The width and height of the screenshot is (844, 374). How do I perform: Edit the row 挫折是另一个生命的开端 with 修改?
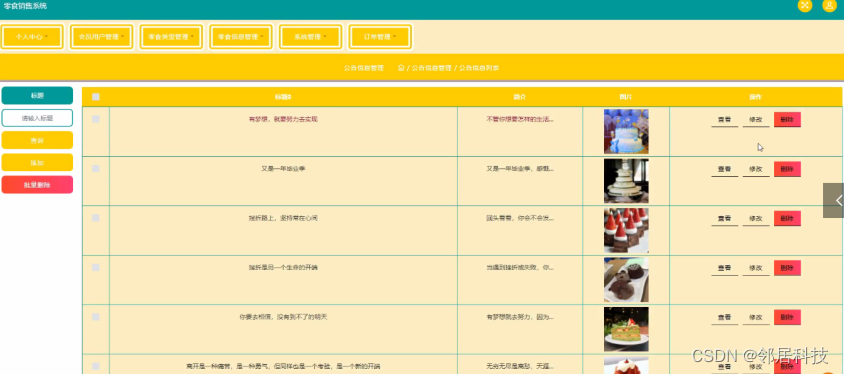point(756,269)
